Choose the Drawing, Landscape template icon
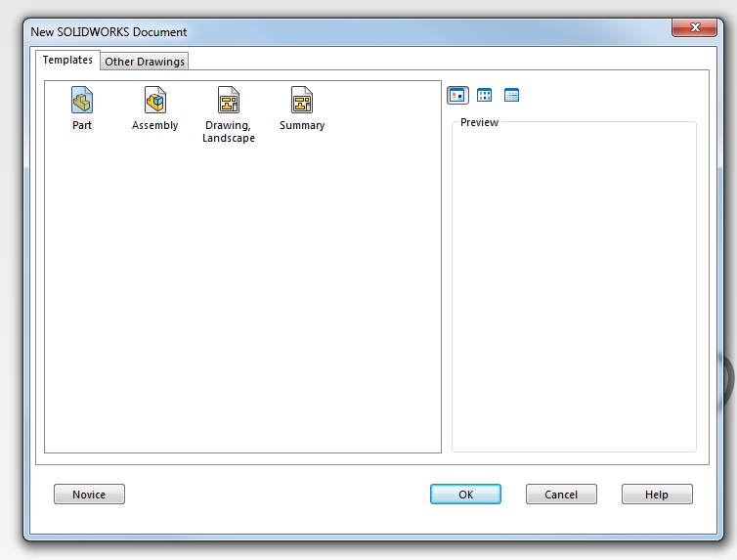Image resolution: width=737 pixels, height=560 pixels. click(229, 100)
